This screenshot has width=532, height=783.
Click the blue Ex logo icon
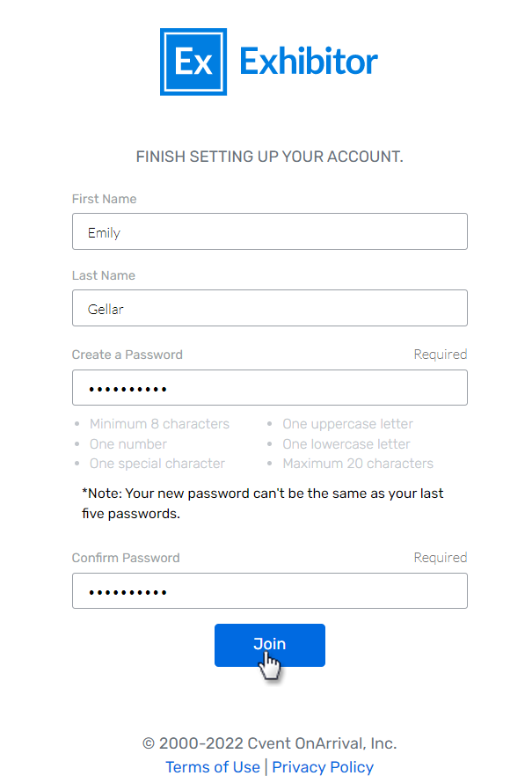(x=193, y=62)
